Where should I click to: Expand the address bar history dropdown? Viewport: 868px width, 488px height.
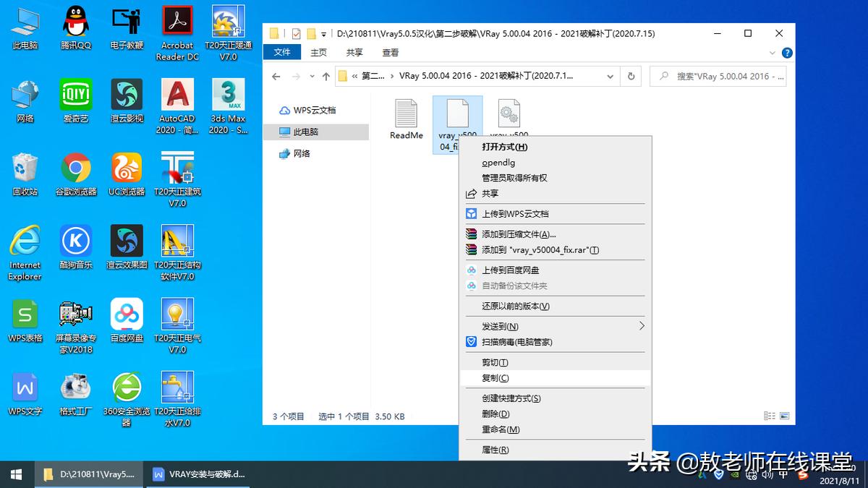(610, 75)
